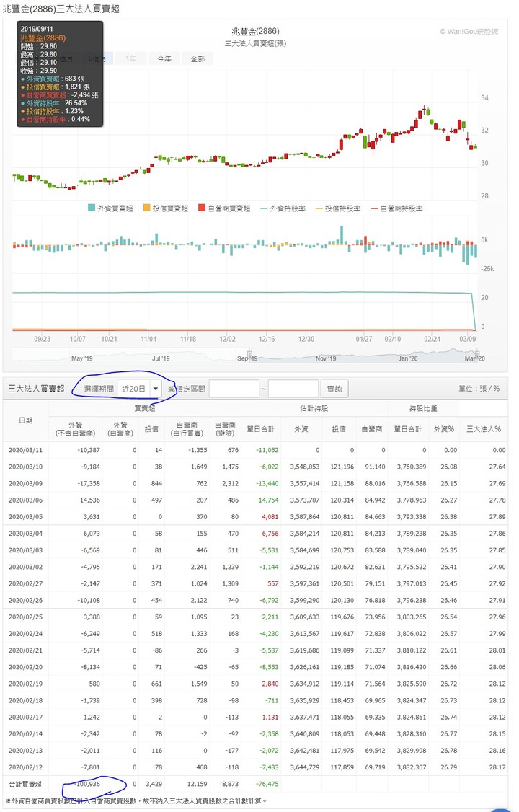Click the 日期 column header
This screenshot has height=812, width=519.
26,420
